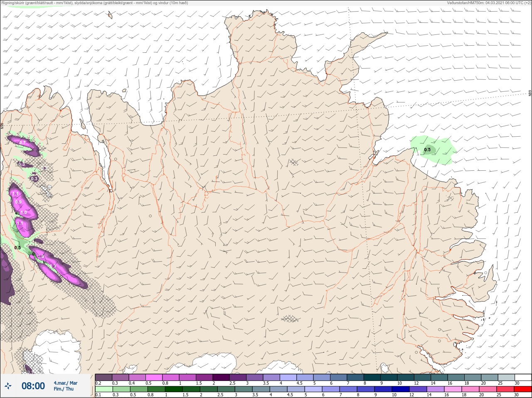Click the 0.5 value on the eastern green patch

[427, 150]
